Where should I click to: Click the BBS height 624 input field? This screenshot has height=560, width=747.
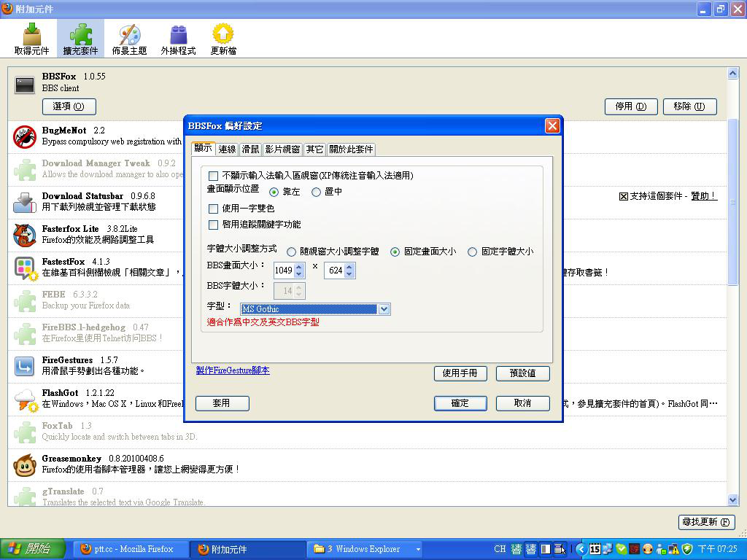pyautogui.click(x=334, y=271)
